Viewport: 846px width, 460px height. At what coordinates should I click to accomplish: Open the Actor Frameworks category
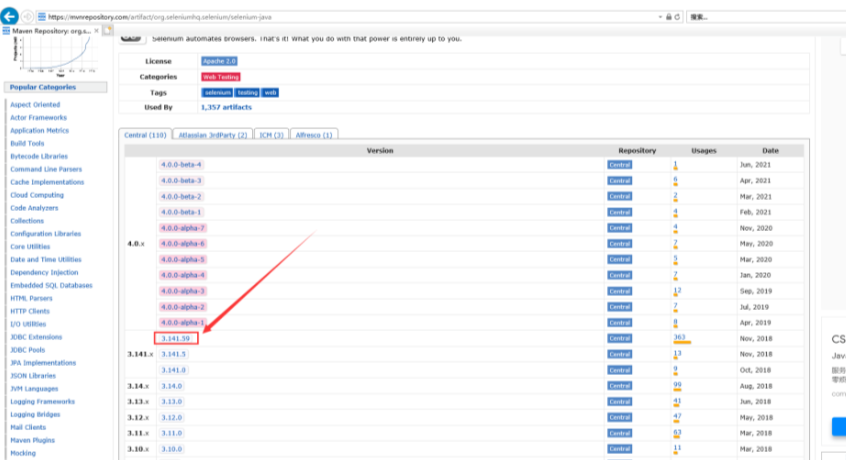pyautogui.click(x=38, y=118)
